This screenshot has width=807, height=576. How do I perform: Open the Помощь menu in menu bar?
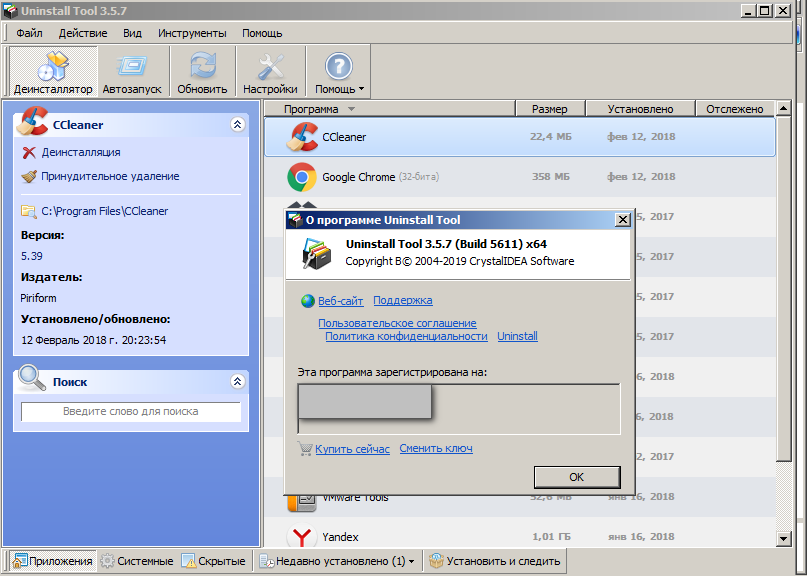[x=262, y=33]
